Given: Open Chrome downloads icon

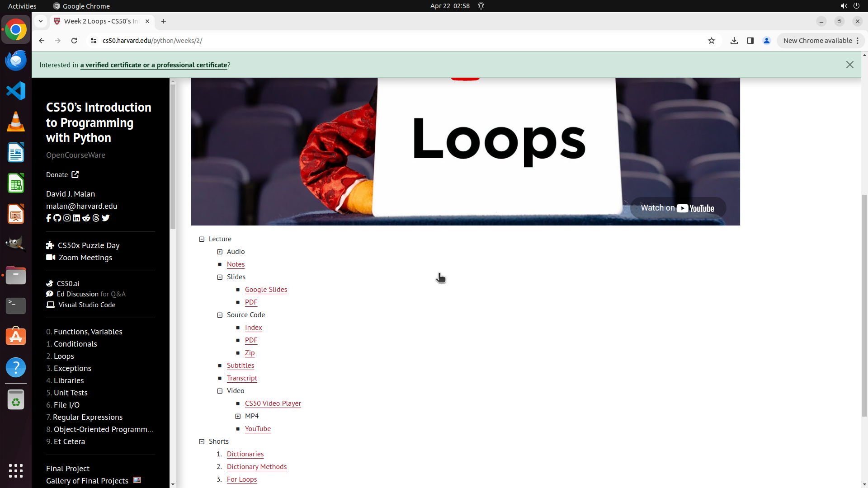Looking at the screenshot, I should 734,41.
